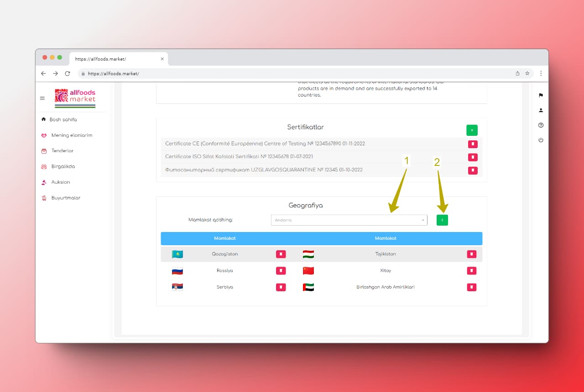Click the Birgalikda sidebar icon
Screen dimensions: 584x392
[x=44, y=167]
